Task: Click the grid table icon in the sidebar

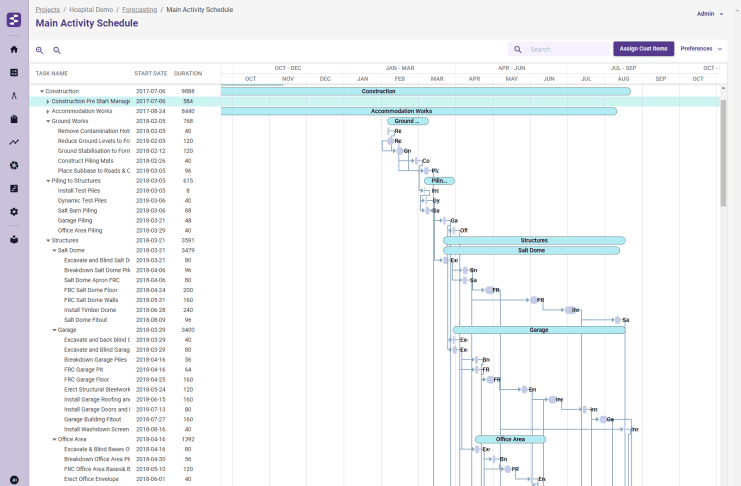Action: point(14,73)
